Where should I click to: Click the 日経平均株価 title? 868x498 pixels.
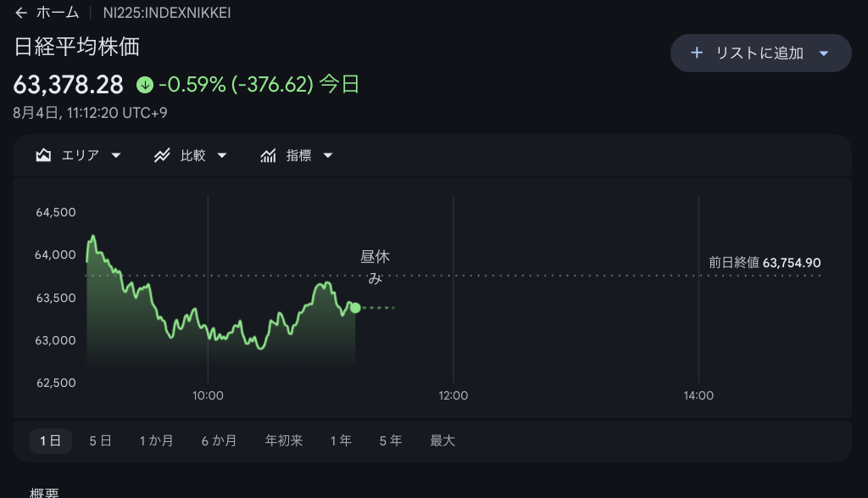coord(76,47)
